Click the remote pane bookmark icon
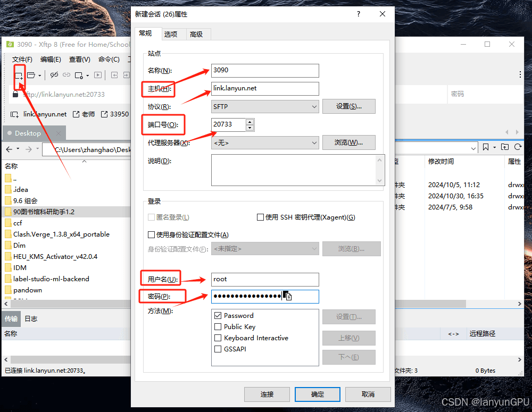This screenshot has height=412, width=532. pos(485,147)
